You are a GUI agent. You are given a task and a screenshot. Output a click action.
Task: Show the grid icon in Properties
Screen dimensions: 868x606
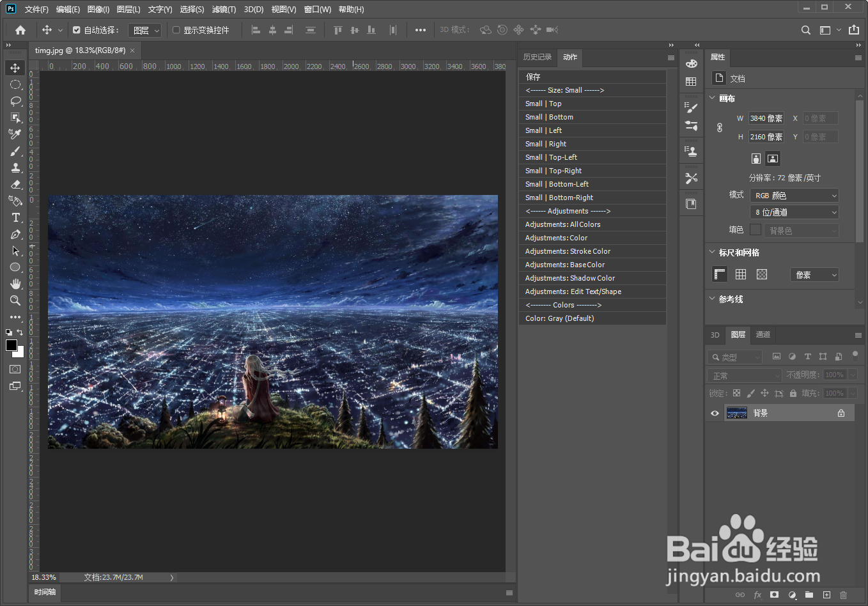click(x=741, y=274)
